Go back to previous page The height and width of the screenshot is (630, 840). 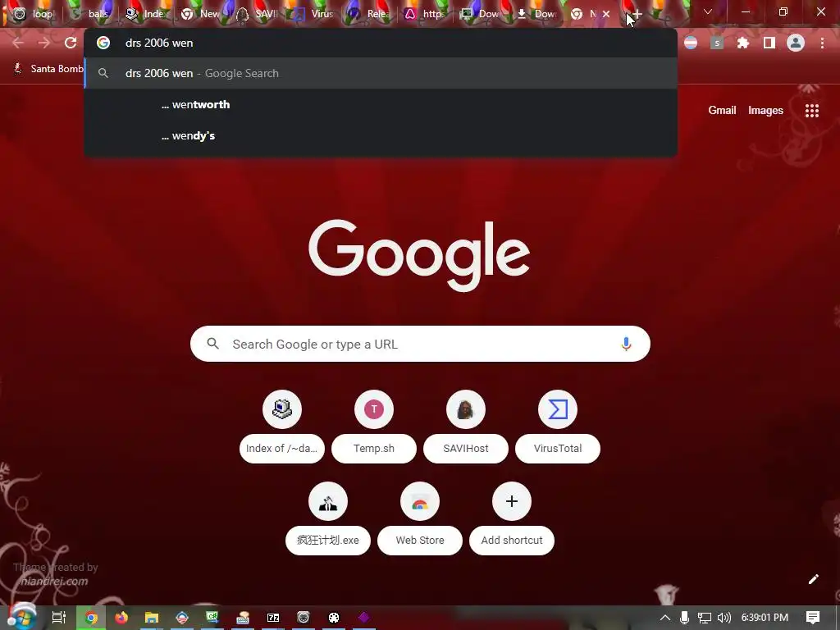[x=18, y=43]
